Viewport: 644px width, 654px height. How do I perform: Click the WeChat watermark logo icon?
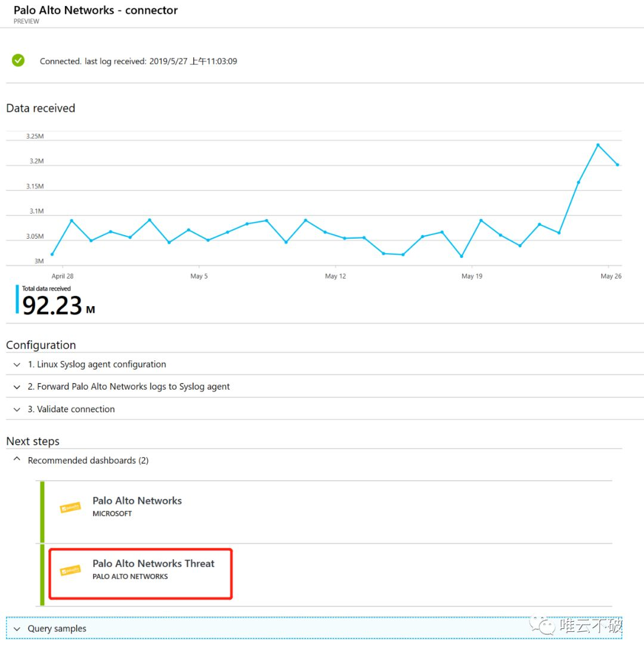tap(542, 625)
